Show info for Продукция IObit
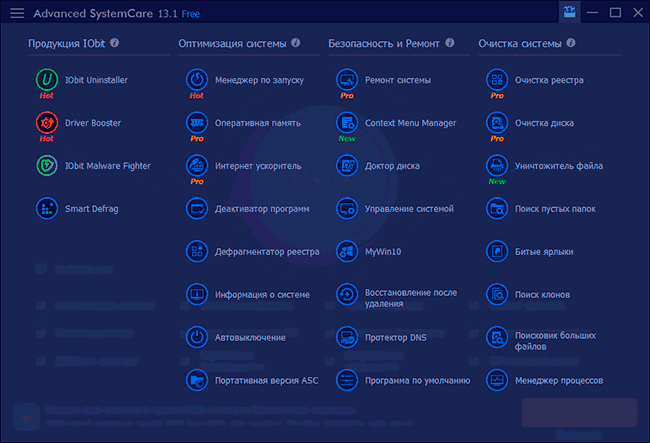 click(x=115, y=43)
